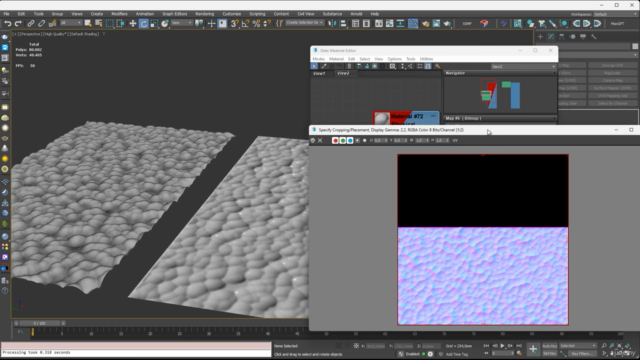The image size is (640, 360).
Task: Click the Unwrap UVW modifier button
Action: [x=612, y=65]
